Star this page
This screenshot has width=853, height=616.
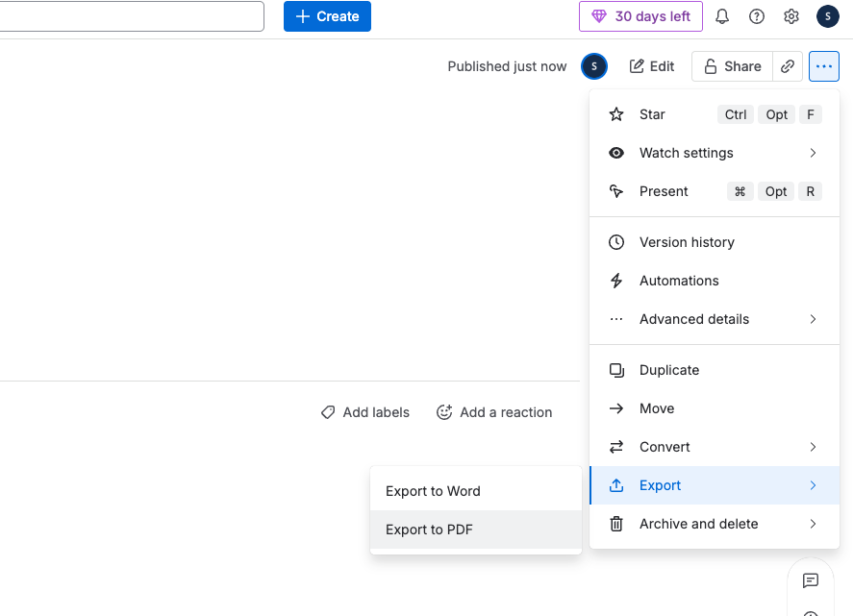pos(651,114)
